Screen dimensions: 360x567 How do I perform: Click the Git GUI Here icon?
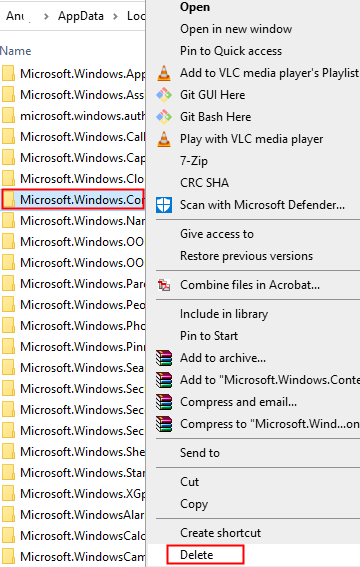[x=164, y=95]
